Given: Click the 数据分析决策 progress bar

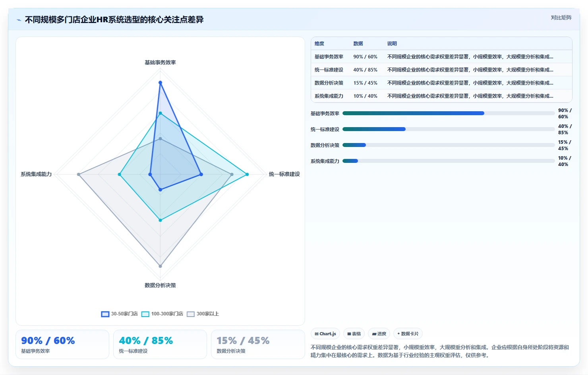Looking at the screenshot, I should pyautogui.click(x=449, y=145).
